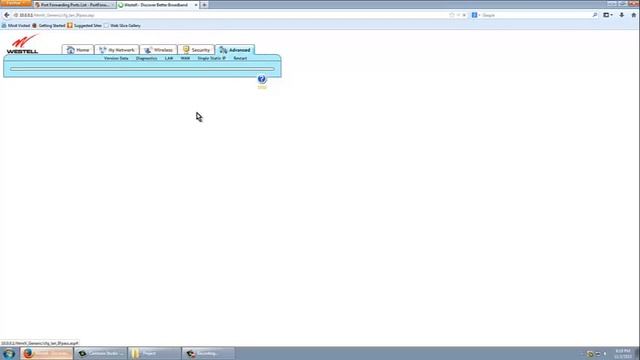This screenshot has width=640, height=360.
Task: Open the LAN submenu link
Action: coord(169,58)
